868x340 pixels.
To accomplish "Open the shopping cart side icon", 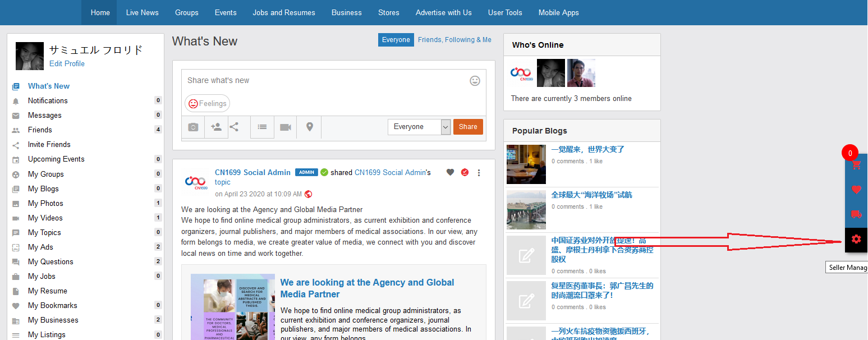I will coord(856,165).
